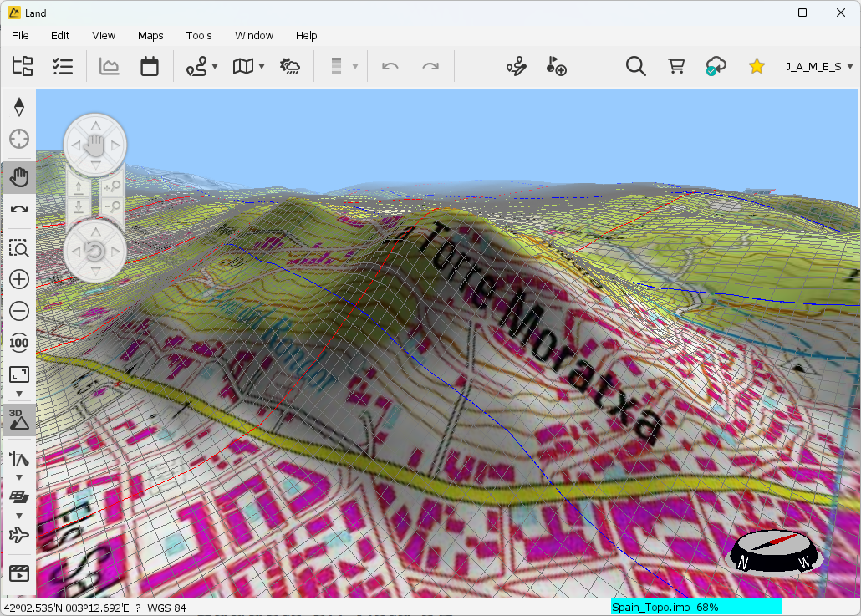Expand arrow under mirrored triangles icon
The height and width of the screenshot is (616, 861).
[x=19, y=477]
